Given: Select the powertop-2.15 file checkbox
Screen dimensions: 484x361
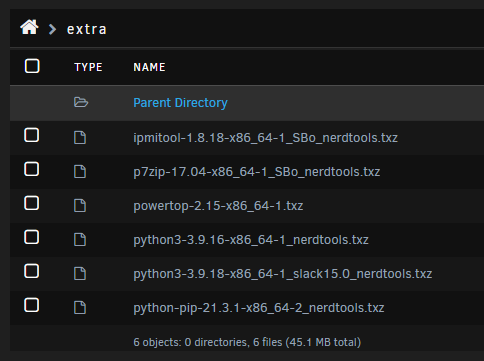Looking at the screenshot, I should click(31, 203).
